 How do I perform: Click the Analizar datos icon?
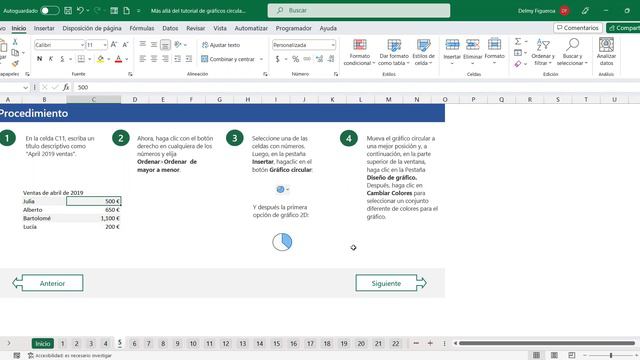[x=606, y=45]
